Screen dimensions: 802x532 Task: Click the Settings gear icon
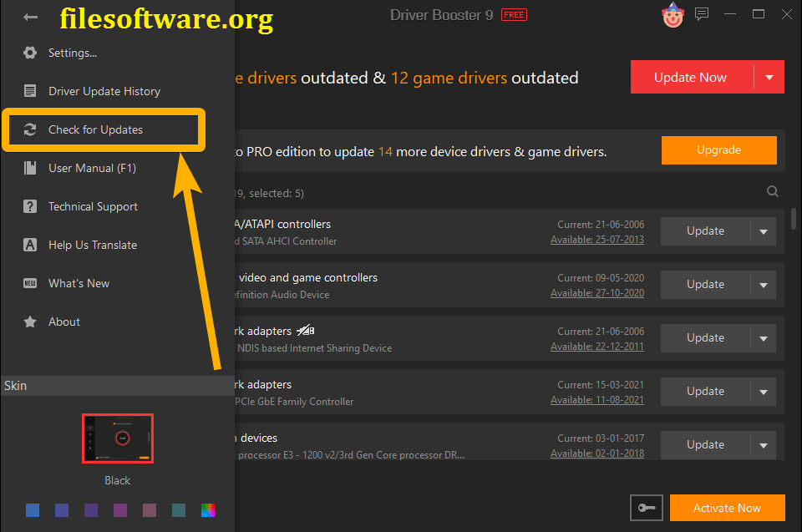pyautogui.click(x=30, y=53)
